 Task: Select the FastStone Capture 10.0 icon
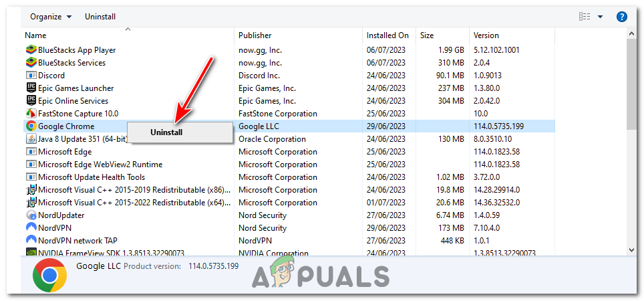(x=31, y=114)
